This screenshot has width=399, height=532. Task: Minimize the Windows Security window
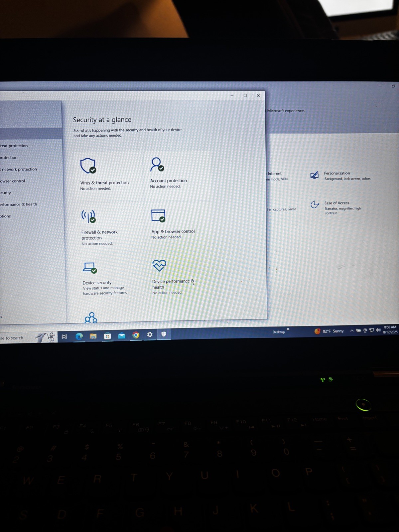232,95
